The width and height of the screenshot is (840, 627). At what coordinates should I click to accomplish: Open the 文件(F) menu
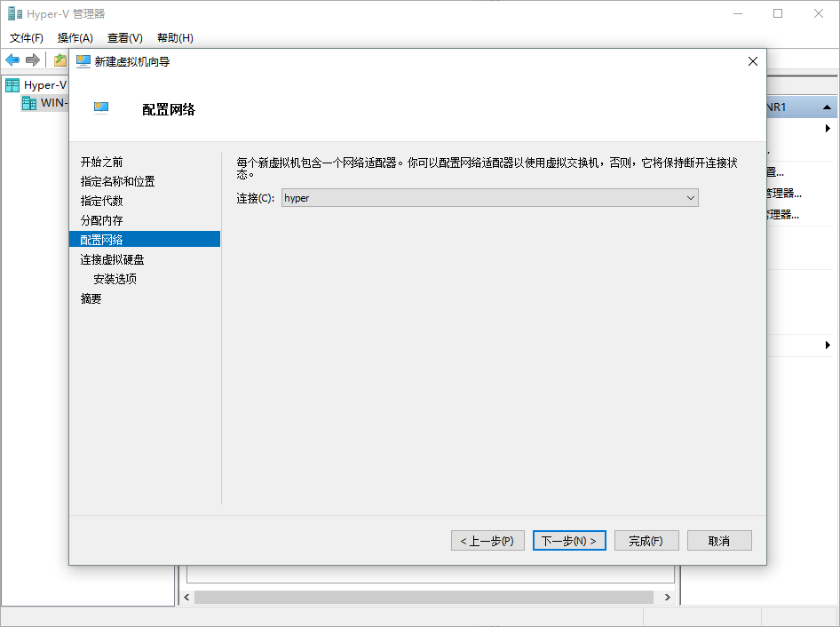27,38
